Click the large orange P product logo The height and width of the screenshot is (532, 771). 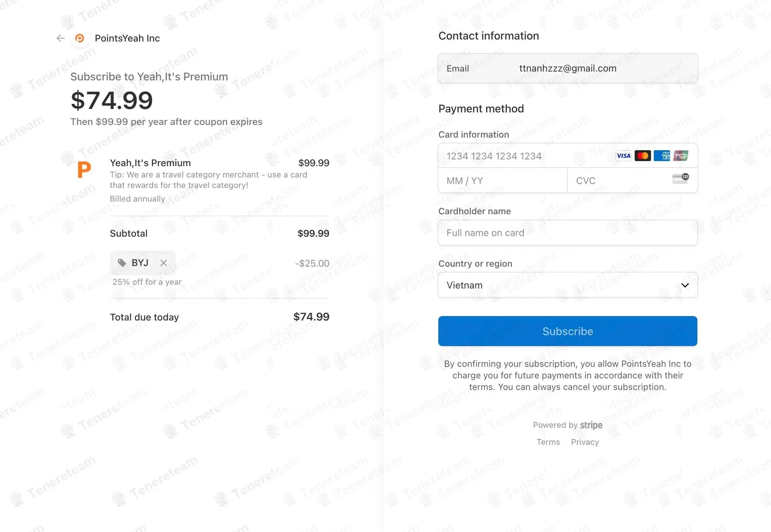coord(84,169)
